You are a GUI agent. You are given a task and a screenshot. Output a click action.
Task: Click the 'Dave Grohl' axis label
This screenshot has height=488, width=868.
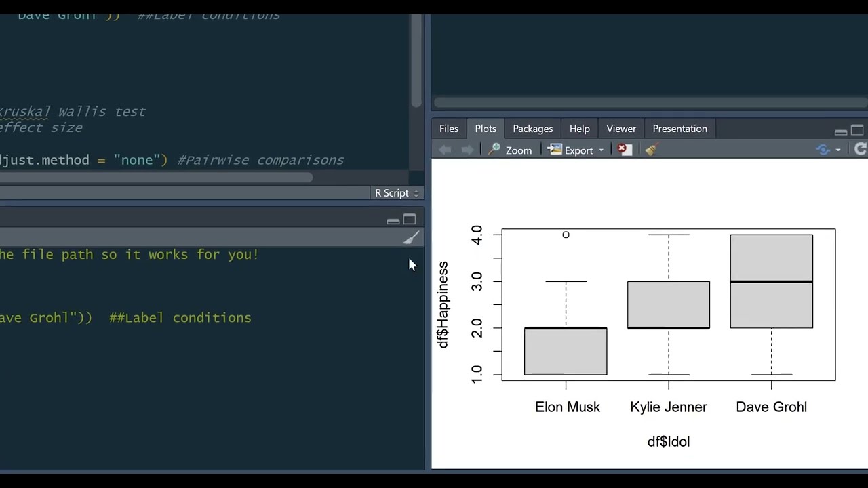pyautogui.click(x=771, y=407)
